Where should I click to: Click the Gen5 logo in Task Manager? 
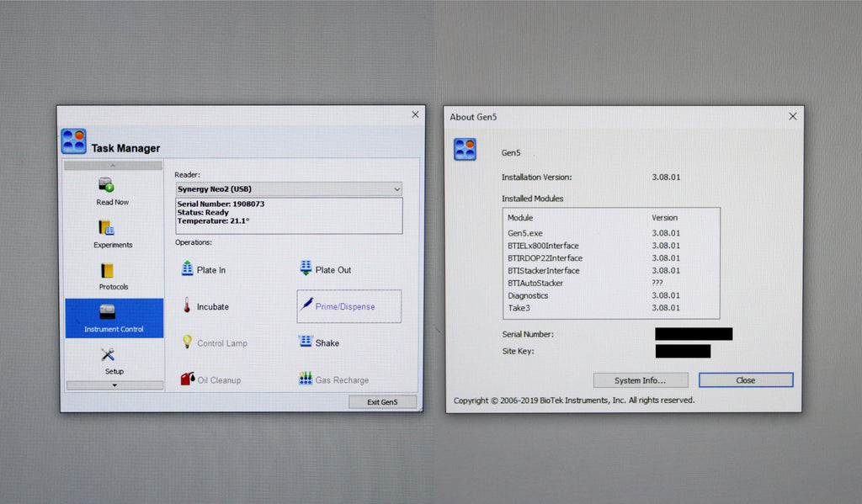click(x=74, y=141)
